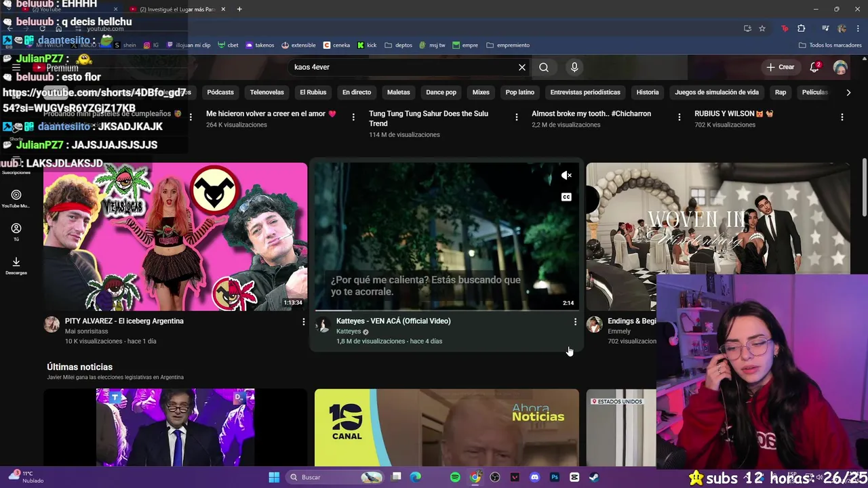Screen dimensions: 868x488
Task: Open the emprendimiento bookmarks folder
Action: coord(508,45)
